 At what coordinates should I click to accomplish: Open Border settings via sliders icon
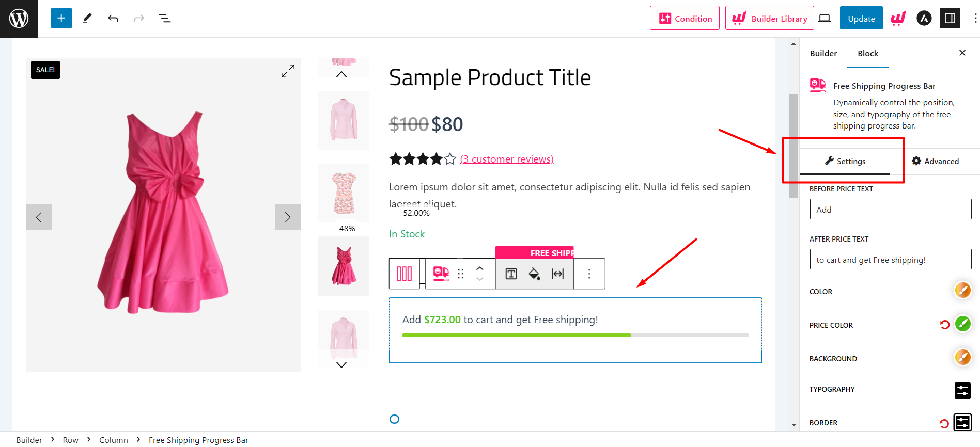tap(962, 422)
